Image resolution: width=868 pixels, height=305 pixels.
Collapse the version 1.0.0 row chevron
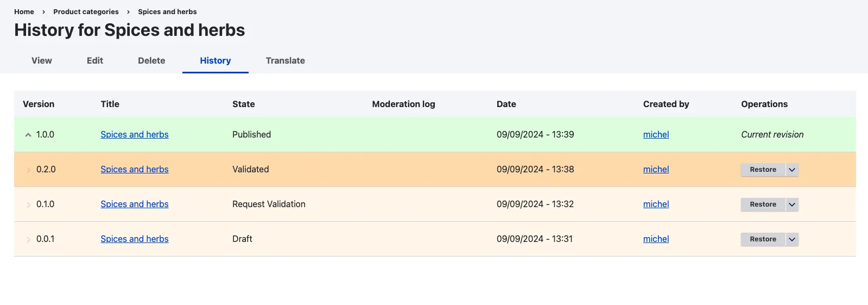tap(28, 135)
